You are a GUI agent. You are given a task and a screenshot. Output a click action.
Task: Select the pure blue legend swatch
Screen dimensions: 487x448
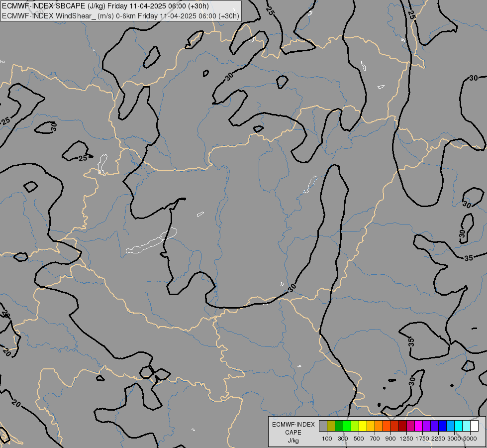[x=443, y=426]
